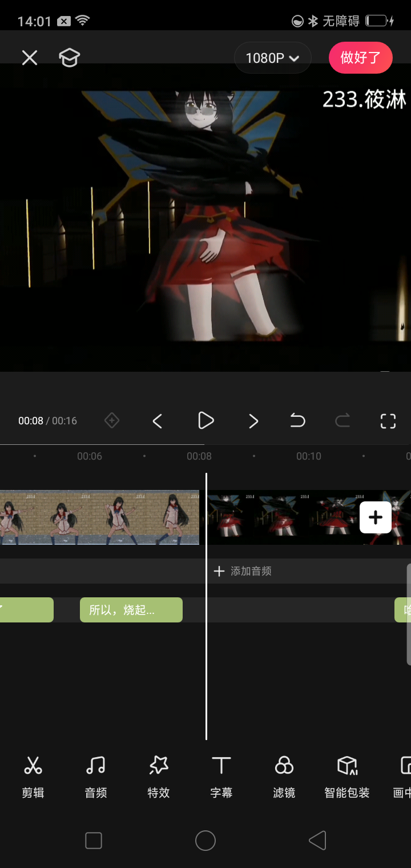Add a new clip with plus button

376,517
